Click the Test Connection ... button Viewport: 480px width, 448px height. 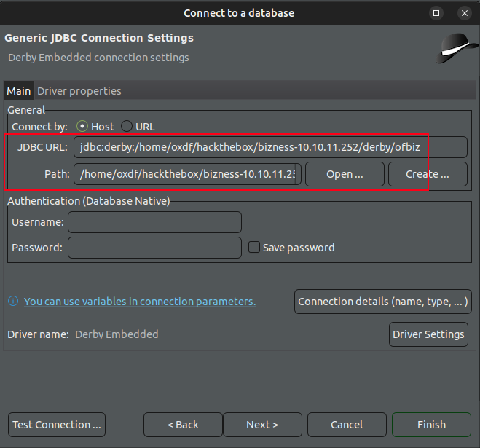point(57,425)
